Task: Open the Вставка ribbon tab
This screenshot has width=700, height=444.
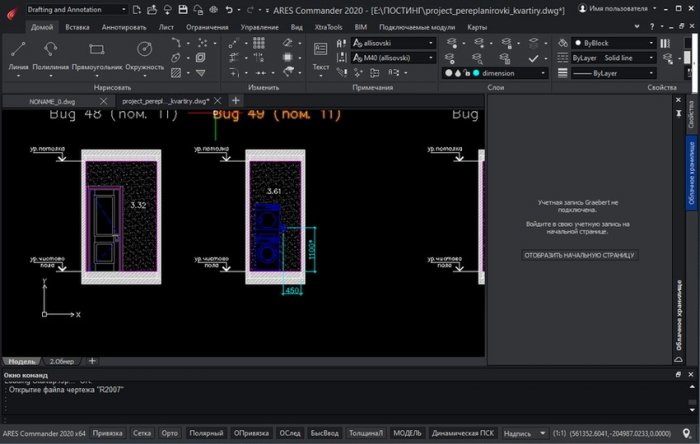Action: [77, 27]
